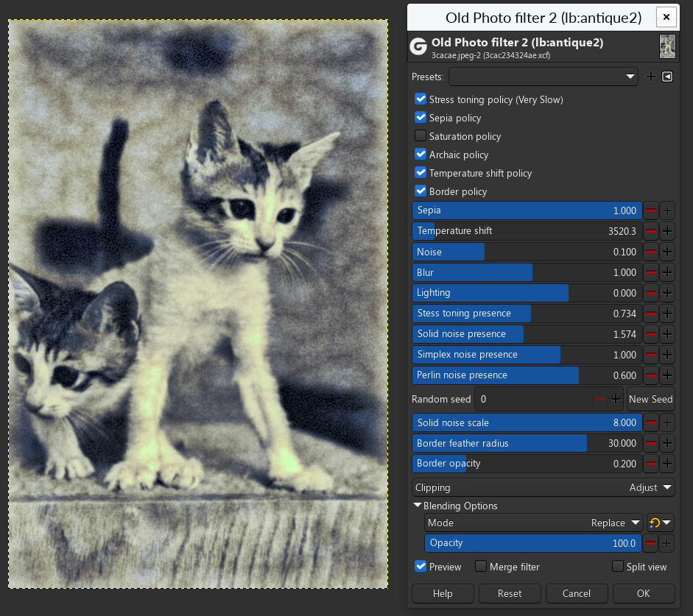The image size is (693, 616).
Task: Open the presets management menu icon
Action: pos(667,77)
